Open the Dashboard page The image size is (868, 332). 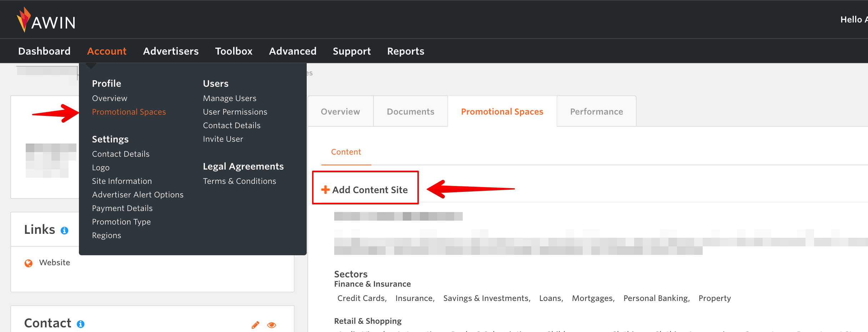click(x=44, y=51)
